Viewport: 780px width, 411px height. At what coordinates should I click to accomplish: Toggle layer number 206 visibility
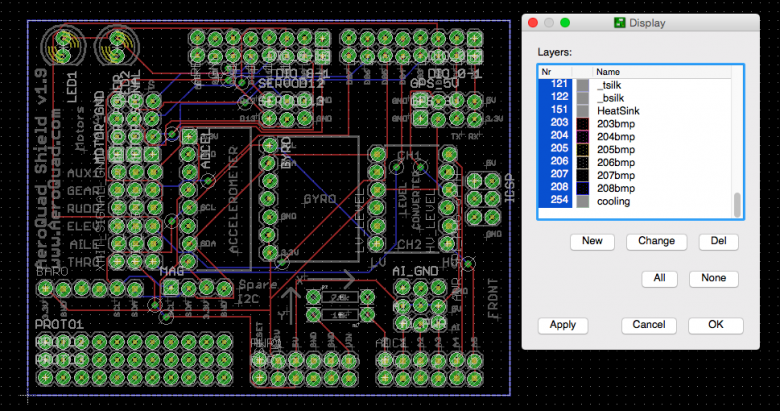pos(558,161)
